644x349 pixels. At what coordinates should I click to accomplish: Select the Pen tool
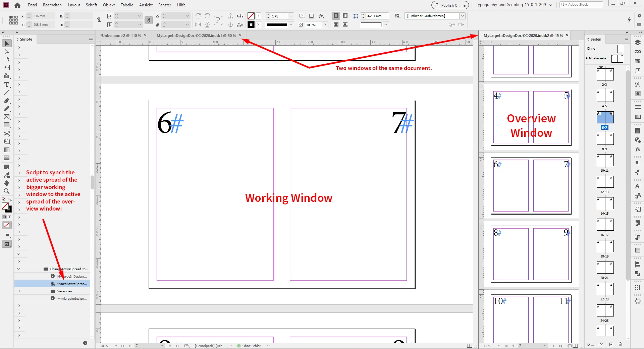click(7, 101)
